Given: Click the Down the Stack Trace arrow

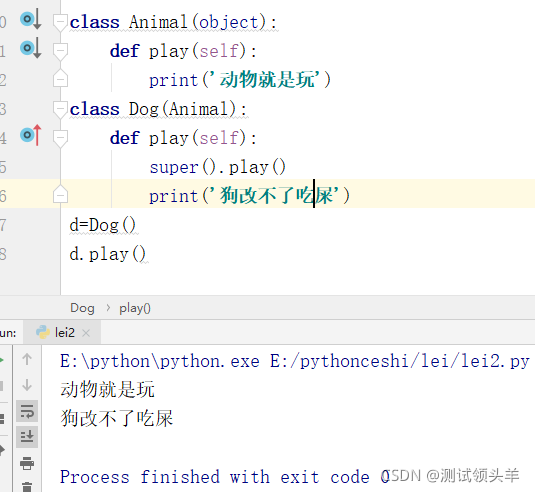Looking at the screenshot, I should coord(27,385).
